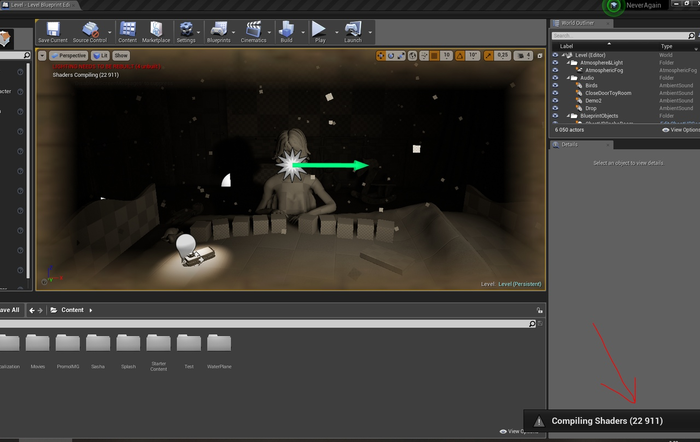Click the Save Current toolbar icon

click(52, 30)
